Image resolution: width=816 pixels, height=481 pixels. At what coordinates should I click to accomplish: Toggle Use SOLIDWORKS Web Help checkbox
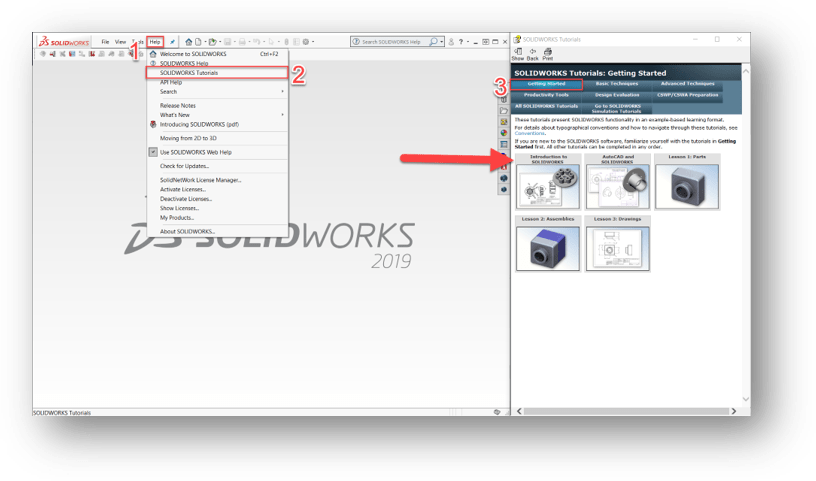pyautogui.click(x=153, y=152)
